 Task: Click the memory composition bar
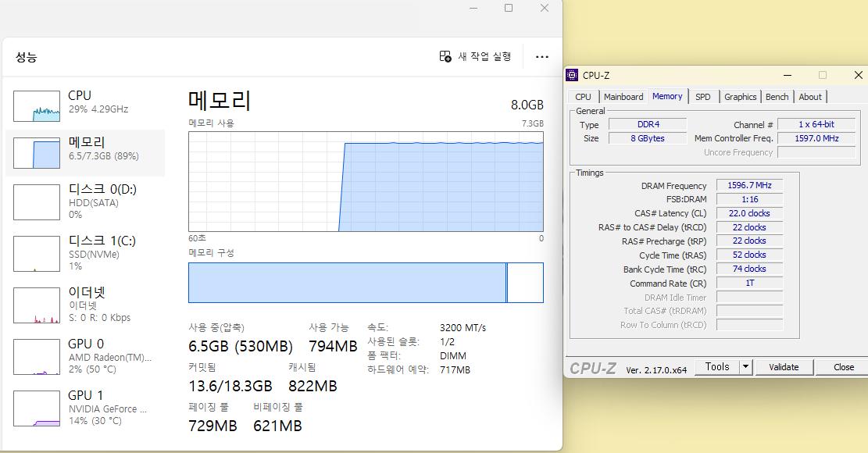pyautogui.click(x=348, y=283)
